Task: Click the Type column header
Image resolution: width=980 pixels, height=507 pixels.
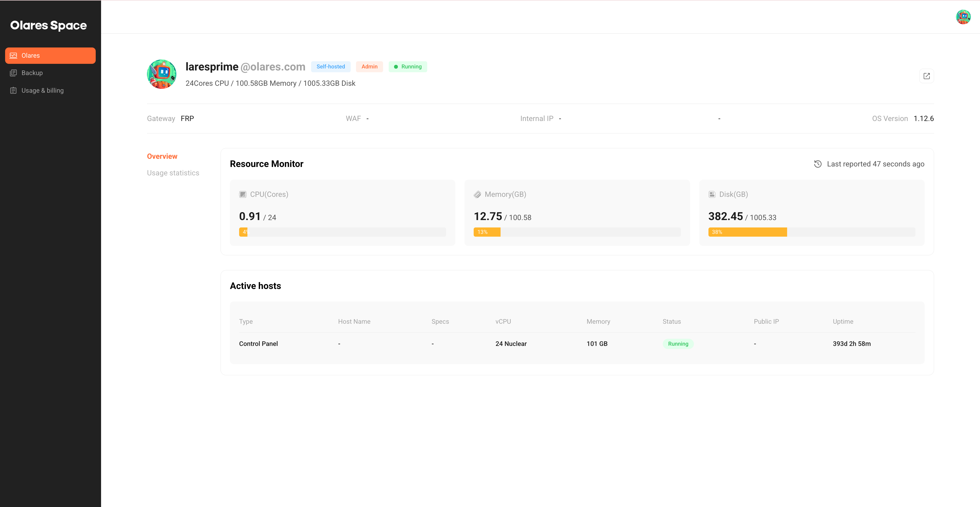Action: coord(246,322)
